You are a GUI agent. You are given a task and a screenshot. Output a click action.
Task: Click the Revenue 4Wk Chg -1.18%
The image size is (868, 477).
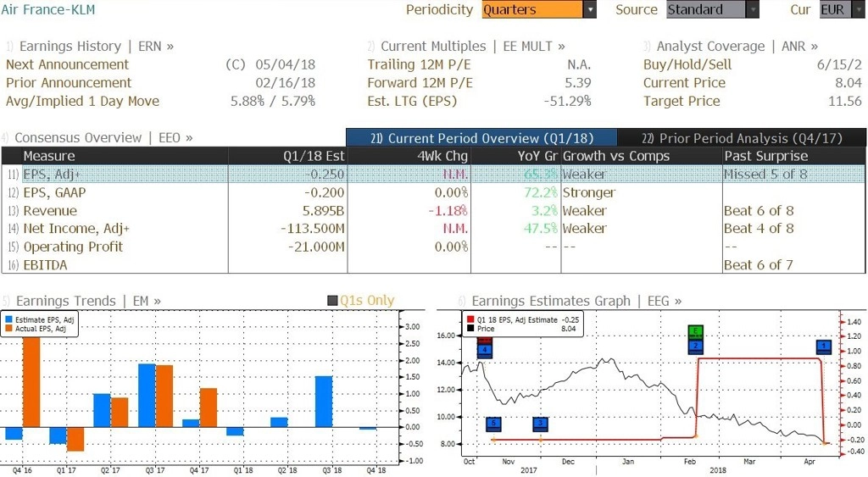(448, 211)
